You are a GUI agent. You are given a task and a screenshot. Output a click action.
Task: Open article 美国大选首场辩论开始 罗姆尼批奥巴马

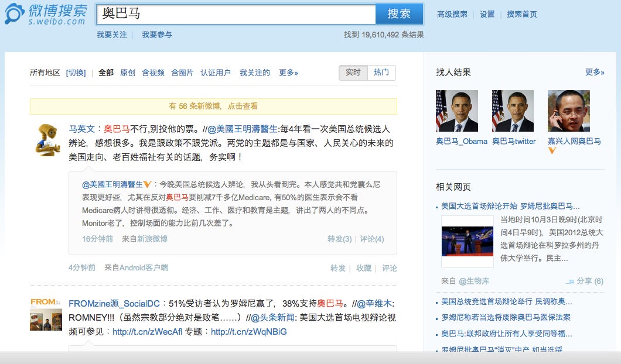click(510, 206)
